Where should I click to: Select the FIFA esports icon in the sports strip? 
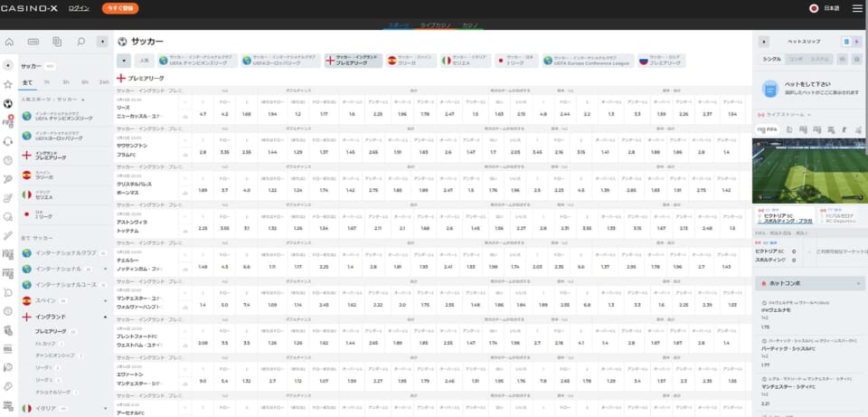coord(8,122)
